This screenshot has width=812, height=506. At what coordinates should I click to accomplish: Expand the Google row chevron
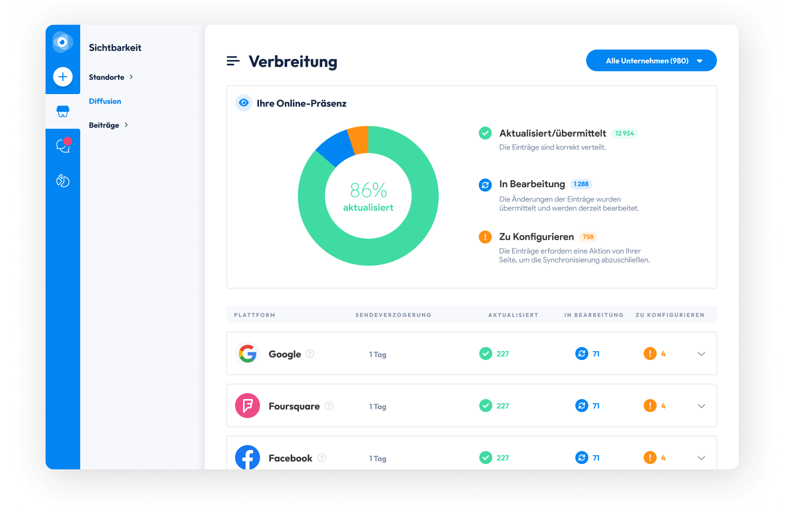(701, 354)
